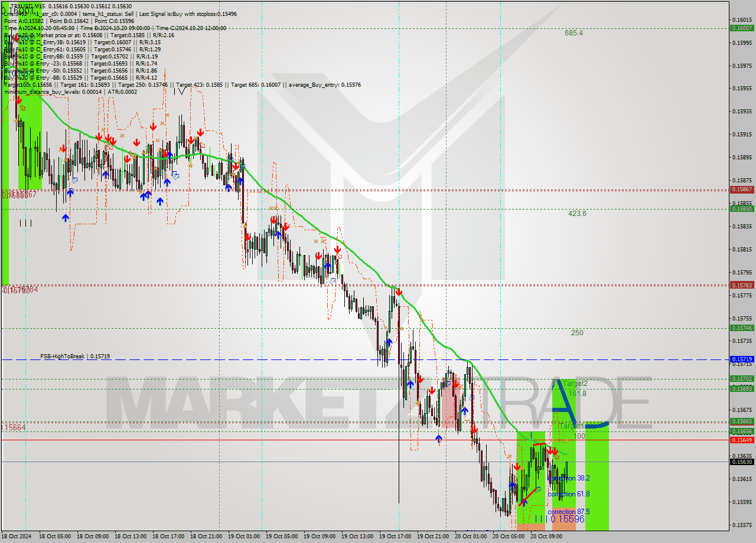Image resolution: width=756 pixels, height=543 pixels.
Task: Click the green 0.15665 price label
Action: tap(742, 421)
